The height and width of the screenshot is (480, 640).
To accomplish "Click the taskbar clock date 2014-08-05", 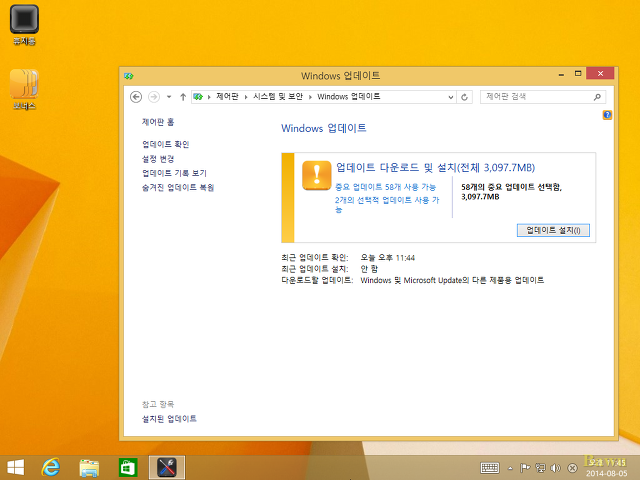I will [607, 473].
